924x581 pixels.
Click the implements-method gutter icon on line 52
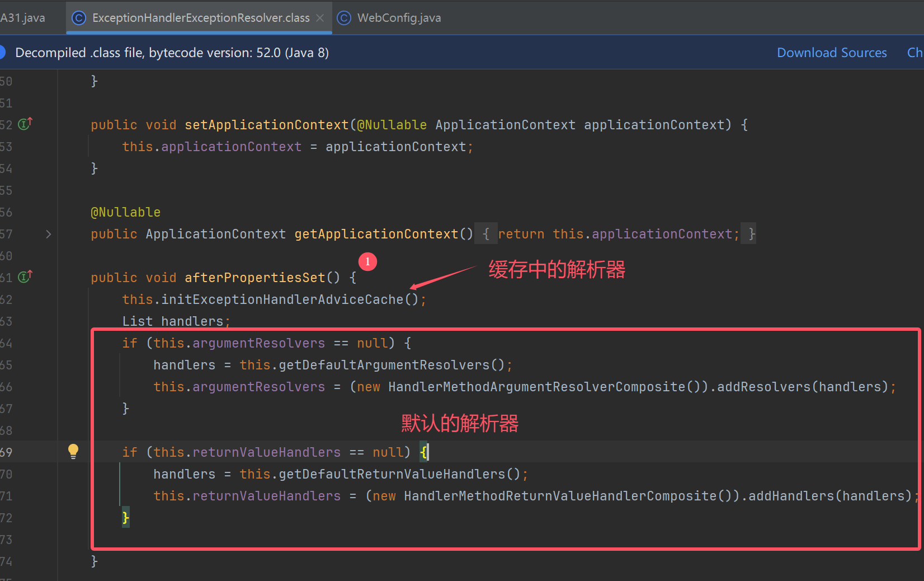(25, 124)
